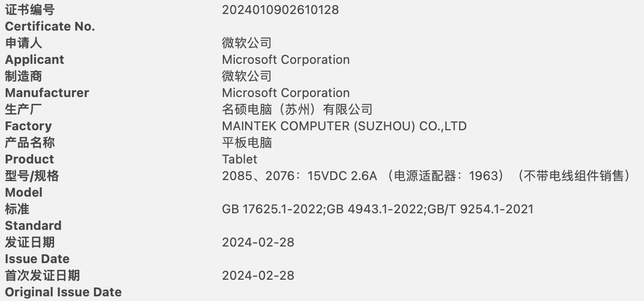Image resolution: width=644 pixels, height=301 pixels.
Task: Select Microsoft Corporation in the Applicant row
Action: coord(286,60)
